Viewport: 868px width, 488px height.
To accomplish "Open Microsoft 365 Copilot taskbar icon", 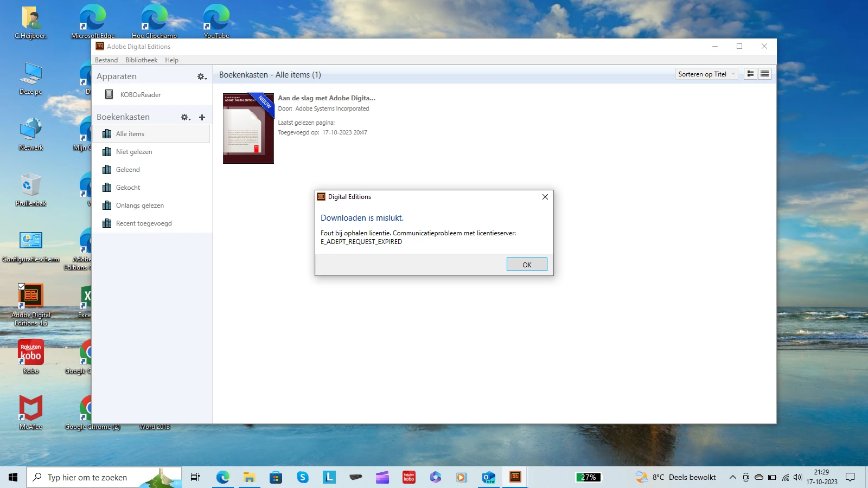I will pos(435,477).
